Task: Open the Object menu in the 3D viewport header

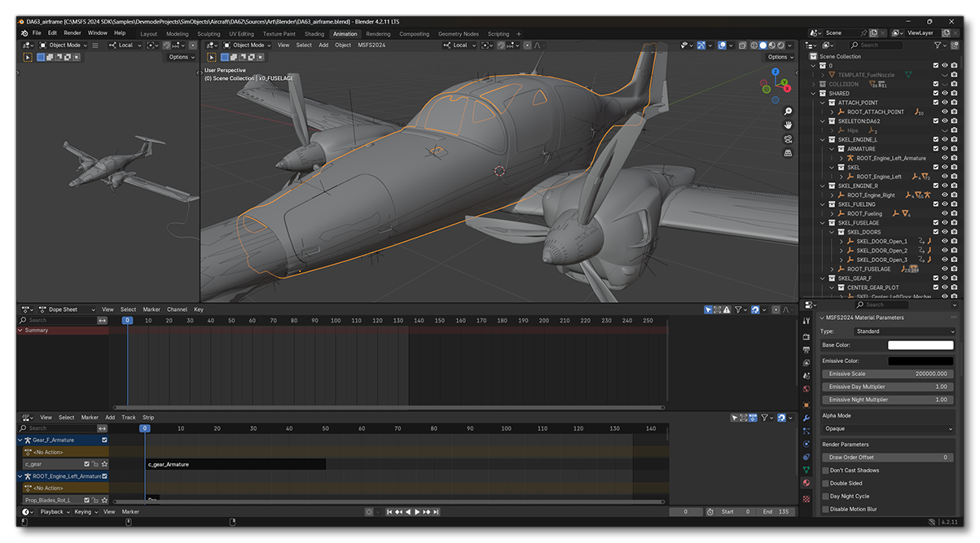Action: (x=342, y=46)
